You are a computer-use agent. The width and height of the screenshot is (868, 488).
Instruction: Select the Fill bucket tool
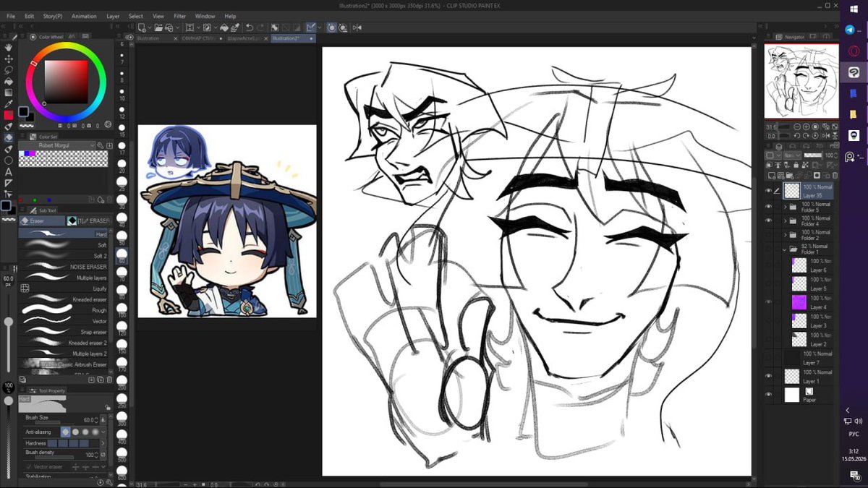(x=9, y=82)
